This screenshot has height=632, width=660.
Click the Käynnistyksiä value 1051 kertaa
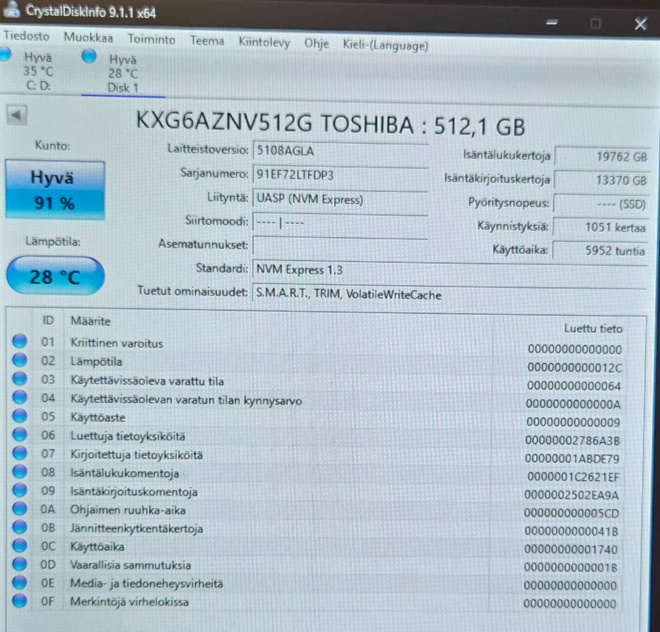600,227
